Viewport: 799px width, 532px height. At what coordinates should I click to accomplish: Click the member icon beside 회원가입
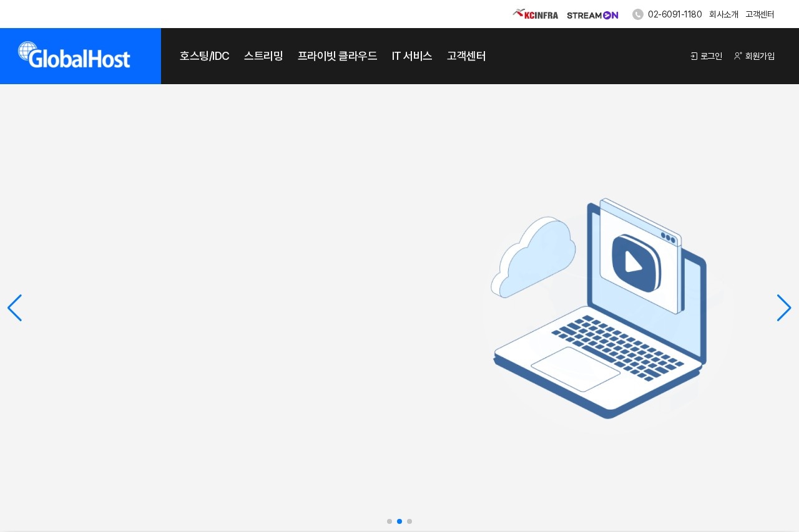[x=738, y=56]
